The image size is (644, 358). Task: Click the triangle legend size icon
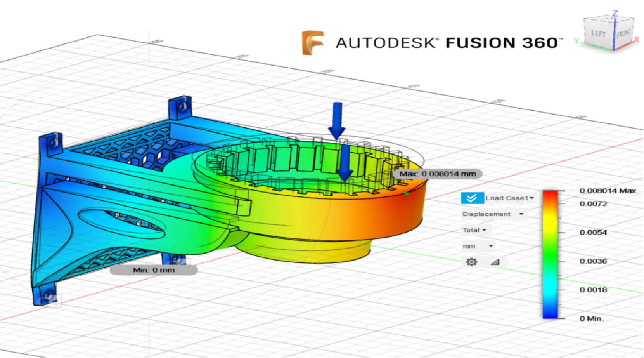(495, 262)
